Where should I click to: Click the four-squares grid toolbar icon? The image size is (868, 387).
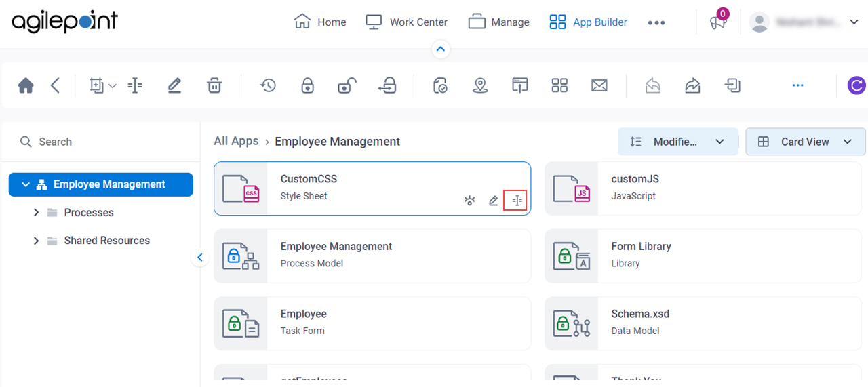tap(559, 85)
